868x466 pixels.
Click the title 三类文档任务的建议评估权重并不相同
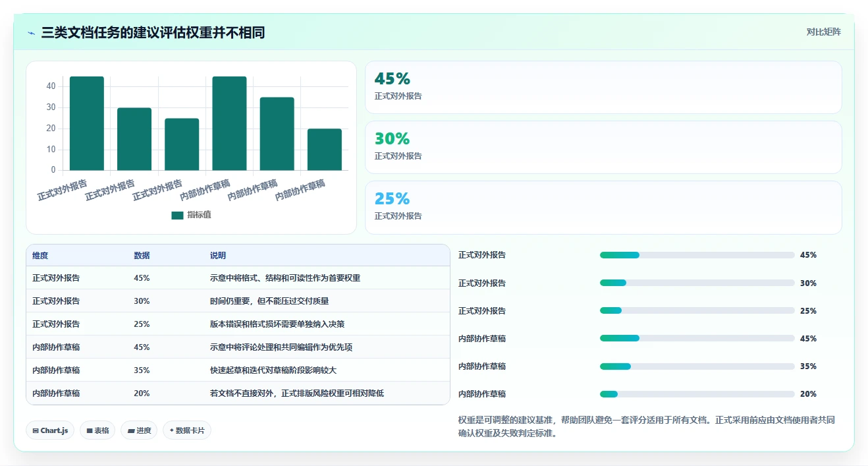click(153, 32)
